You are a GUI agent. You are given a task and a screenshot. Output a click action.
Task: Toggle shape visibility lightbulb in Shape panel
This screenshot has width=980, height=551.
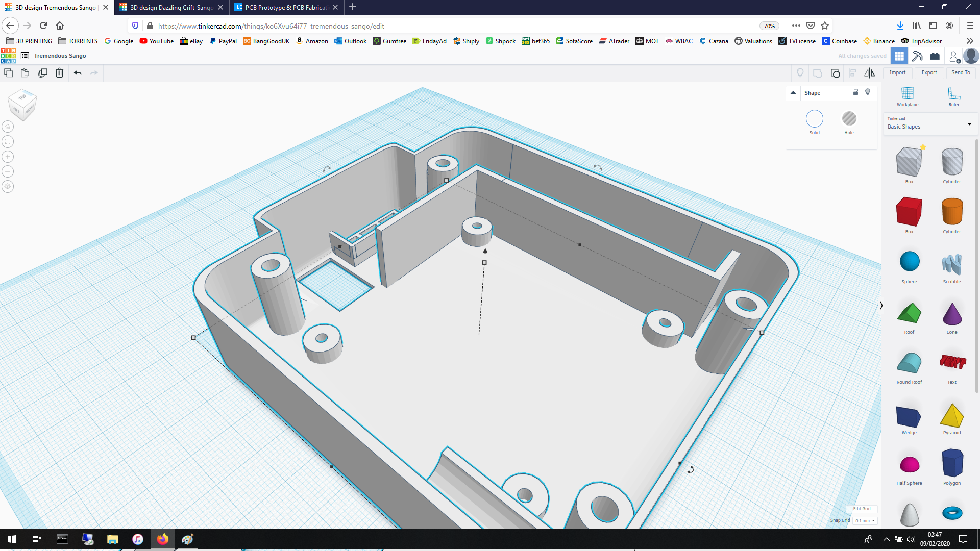pos(867,92)
